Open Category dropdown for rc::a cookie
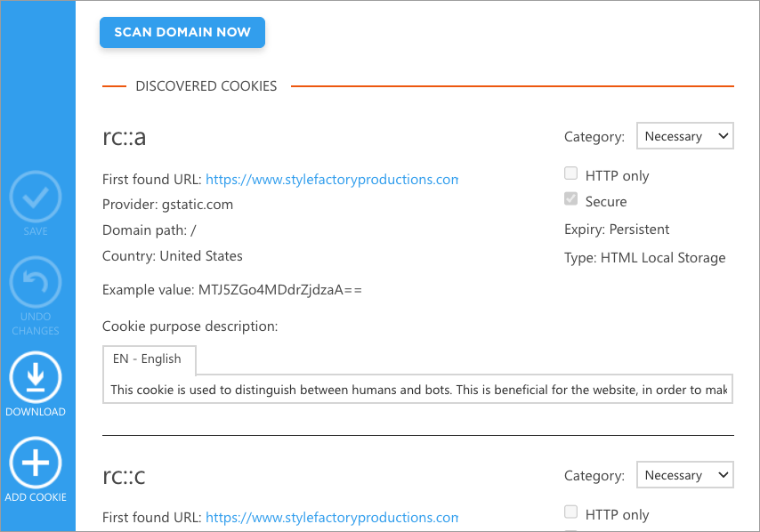 tap(684, 136)
